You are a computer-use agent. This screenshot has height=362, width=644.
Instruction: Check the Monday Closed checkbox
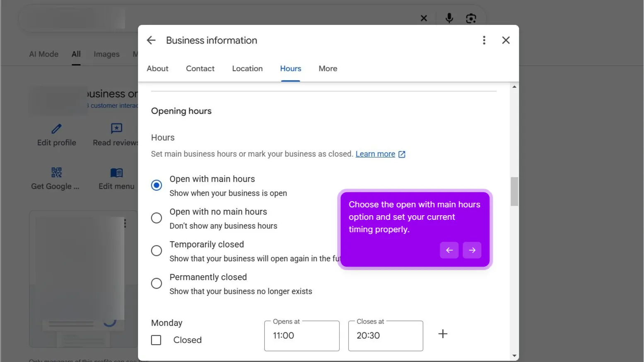[156, 340]
